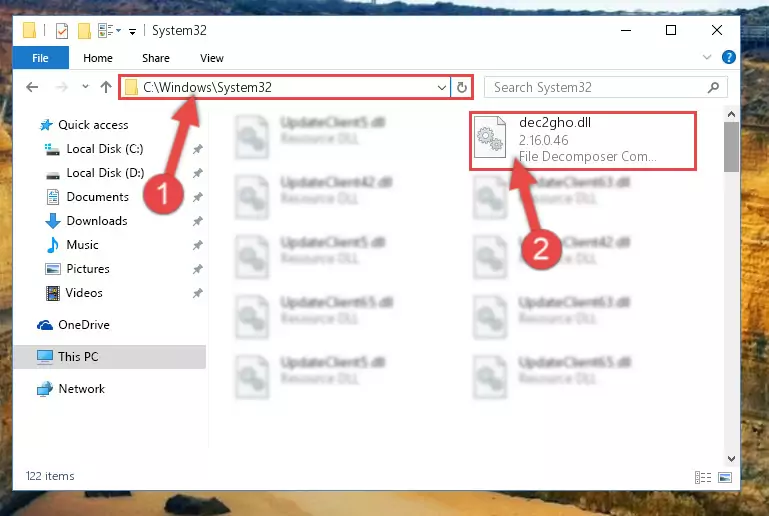Click the pin icon next to Pictures
This screenshot has height=516, width=769.
[198, 269]
